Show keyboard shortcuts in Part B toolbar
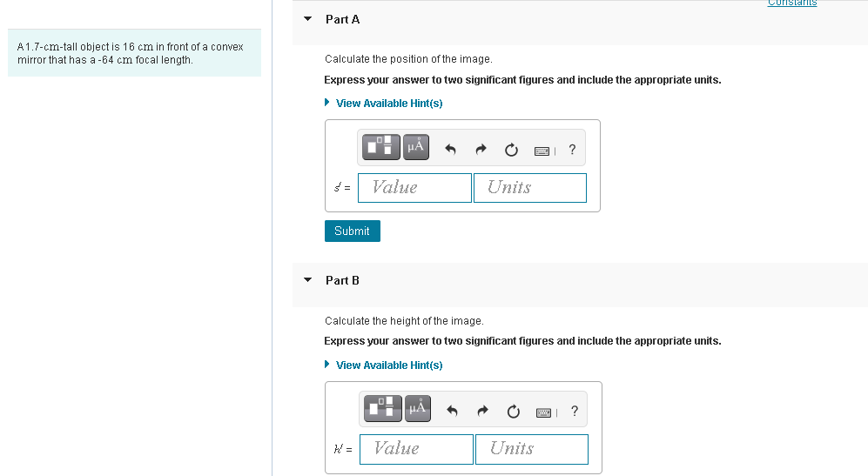This screenshot has width=868, height=476. pos(543,412)
